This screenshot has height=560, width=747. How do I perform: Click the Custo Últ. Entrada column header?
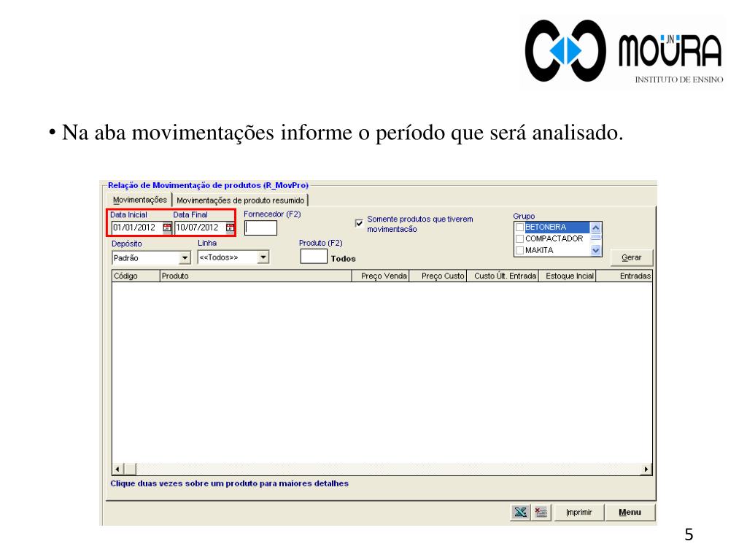click(x=503, y=276)
